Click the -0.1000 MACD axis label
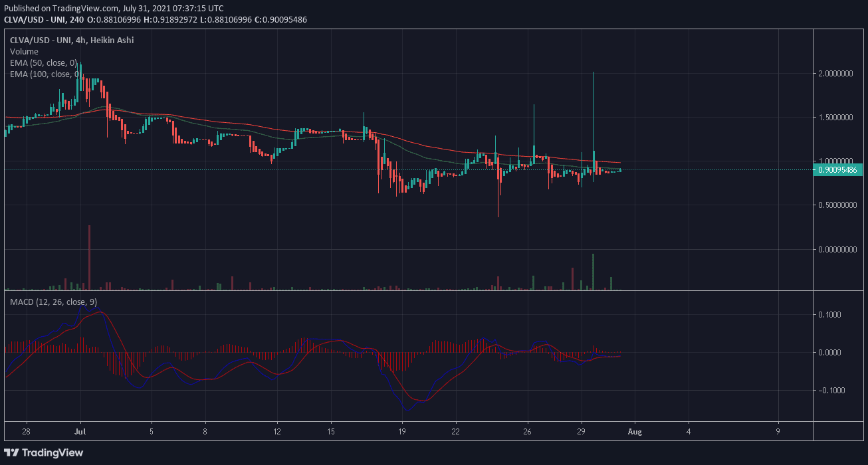Viewport: 868px width, 465px height. point(832,391)
